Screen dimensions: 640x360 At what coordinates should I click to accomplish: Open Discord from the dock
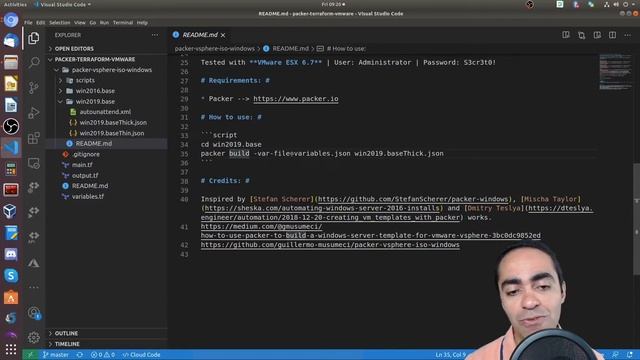pos(11,254)
